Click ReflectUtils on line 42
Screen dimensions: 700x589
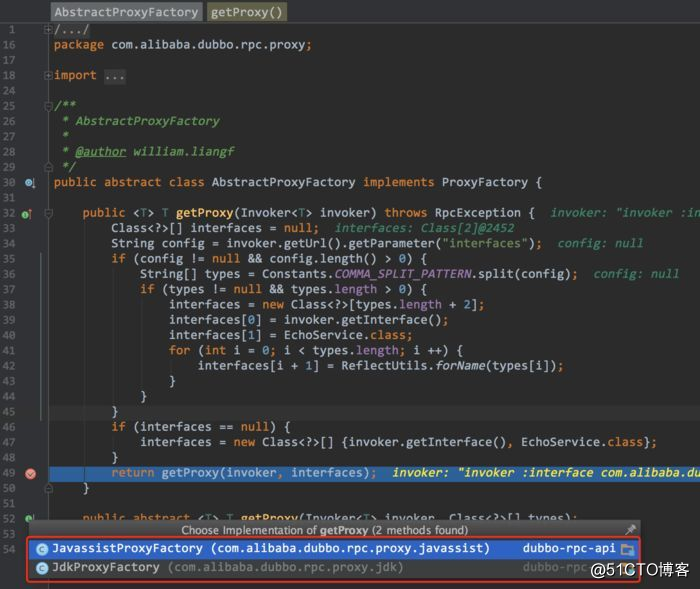pyautogui.click(x=384, y=366)
